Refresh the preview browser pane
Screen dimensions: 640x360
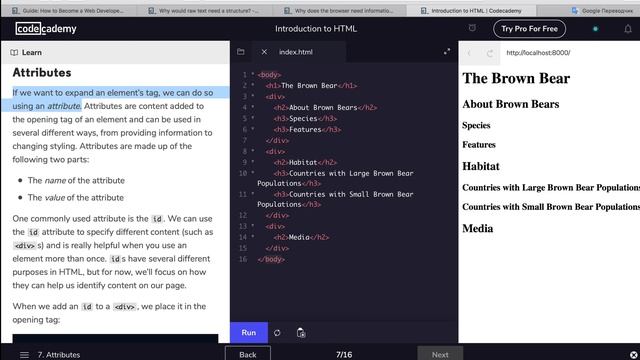pos(490,53)
